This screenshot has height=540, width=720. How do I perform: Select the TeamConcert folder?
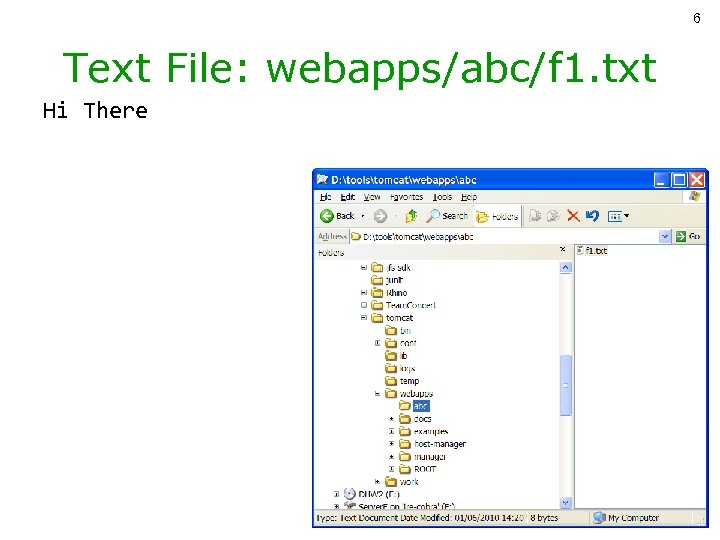point(403,305)
